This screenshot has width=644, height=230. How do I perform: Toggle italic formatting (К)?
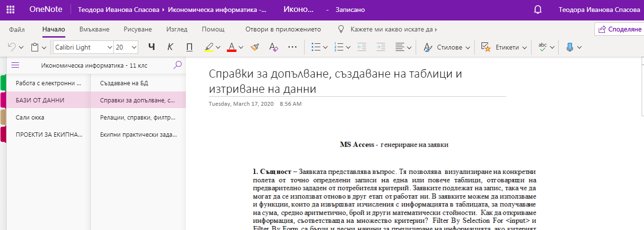(x=170, y=47)
